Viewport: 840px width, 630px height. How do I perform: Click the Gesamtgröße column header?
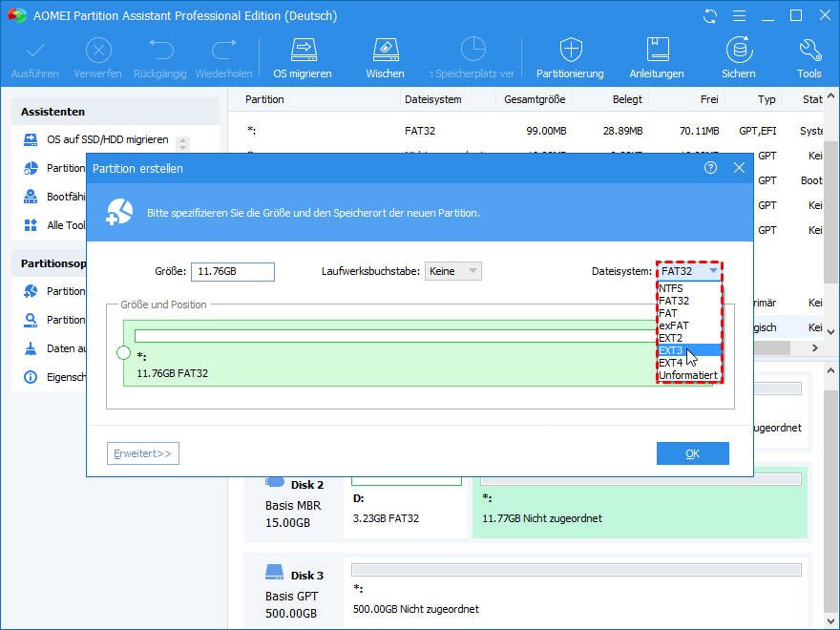(x=535, y=99)
